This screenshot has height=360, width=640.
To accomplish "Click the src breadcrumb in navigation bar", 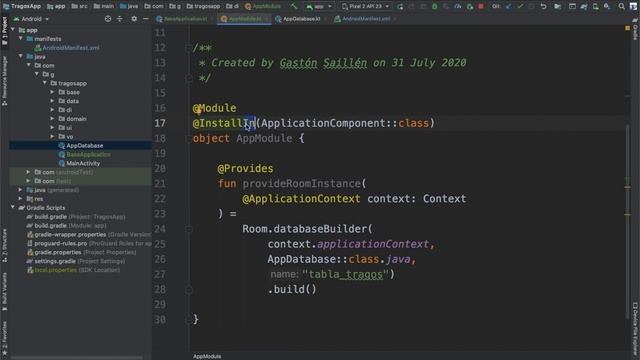I will 80,6.
